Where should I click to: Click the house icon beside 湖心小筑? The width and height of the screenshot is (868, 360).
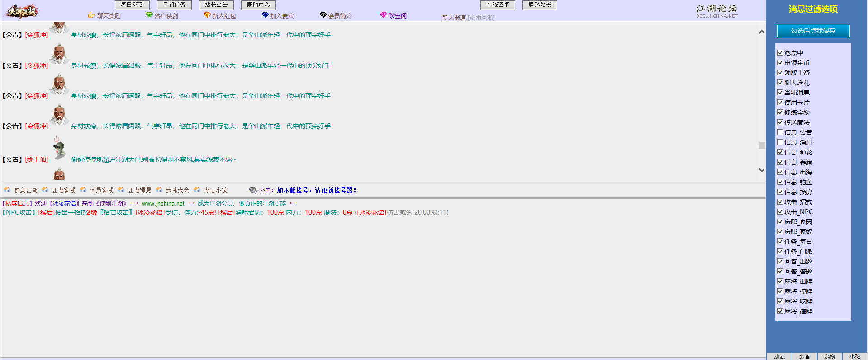coord(197,190)
